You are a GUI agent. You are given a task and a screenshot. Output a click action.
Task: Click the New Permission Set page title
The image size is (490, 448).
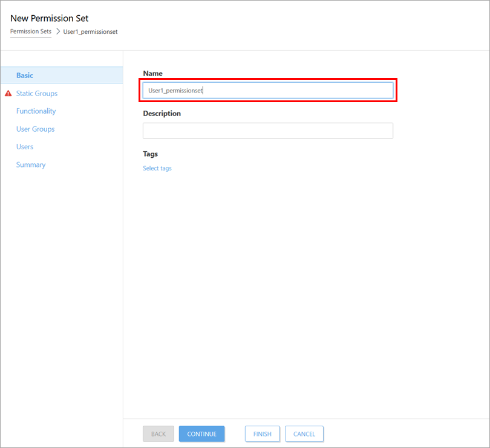coord(50,18)
